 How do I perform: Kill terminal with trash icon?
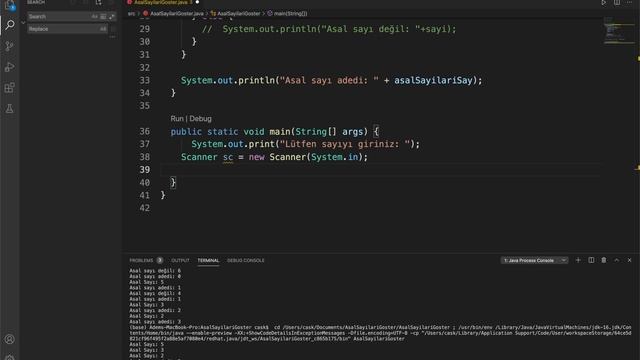(604, 260)
